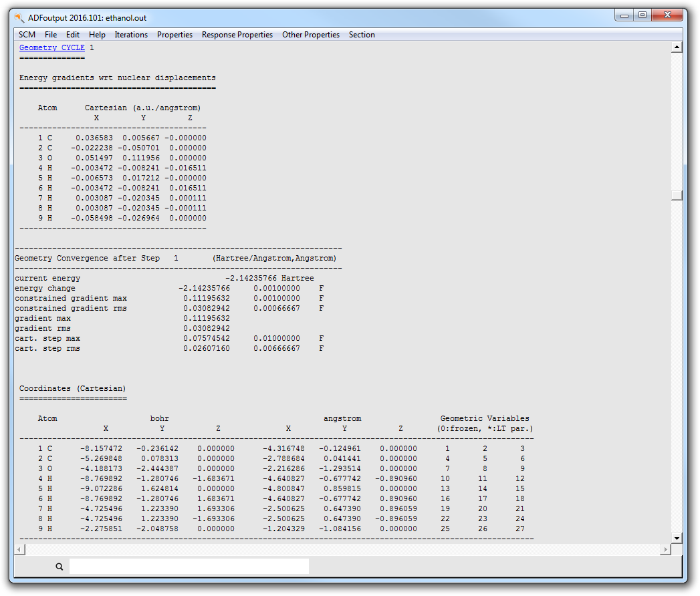Click 'Cartesian (a.u./angstrom)' header text
The width and height of the screenshot is (700, 596).
coord(143,108)
